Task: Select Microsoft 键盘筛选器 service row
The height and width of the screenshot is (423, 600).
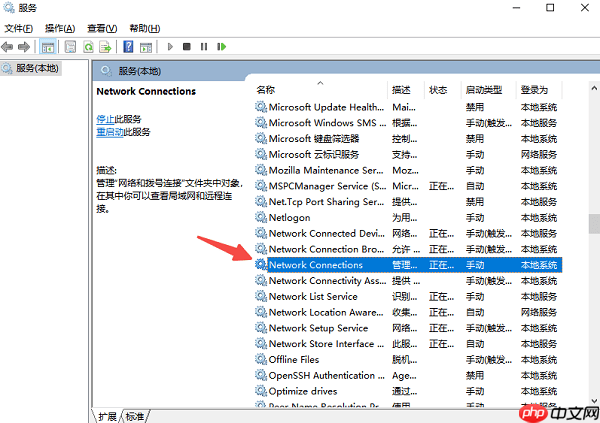Action: [408, 139]
